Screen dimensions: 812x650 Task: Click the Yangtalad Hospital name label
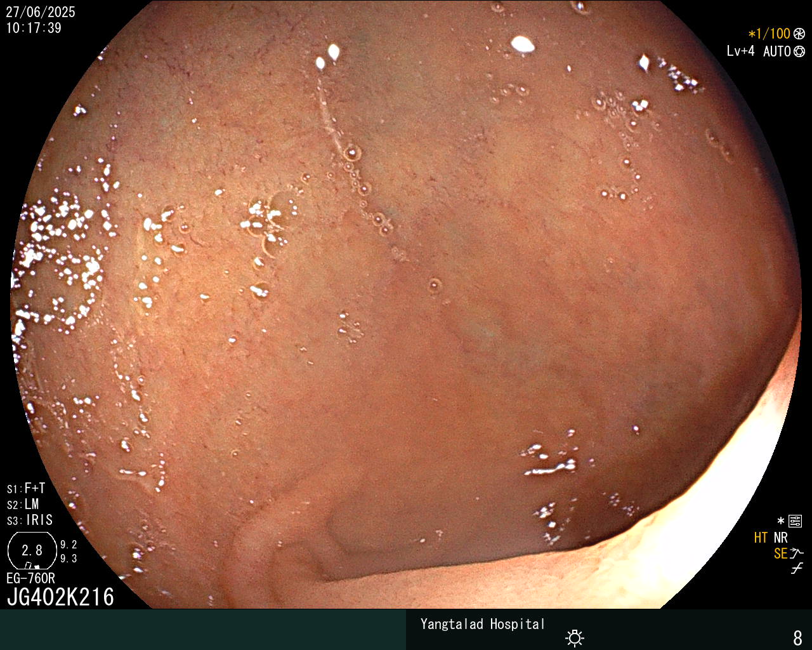click(x=483, y=624)
